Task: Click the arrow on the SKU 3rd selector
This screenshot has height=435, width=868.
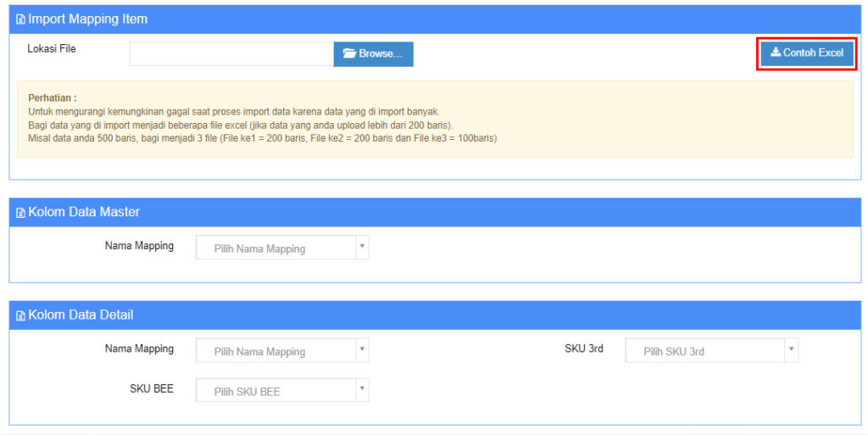Action: (x=791, y=349)
